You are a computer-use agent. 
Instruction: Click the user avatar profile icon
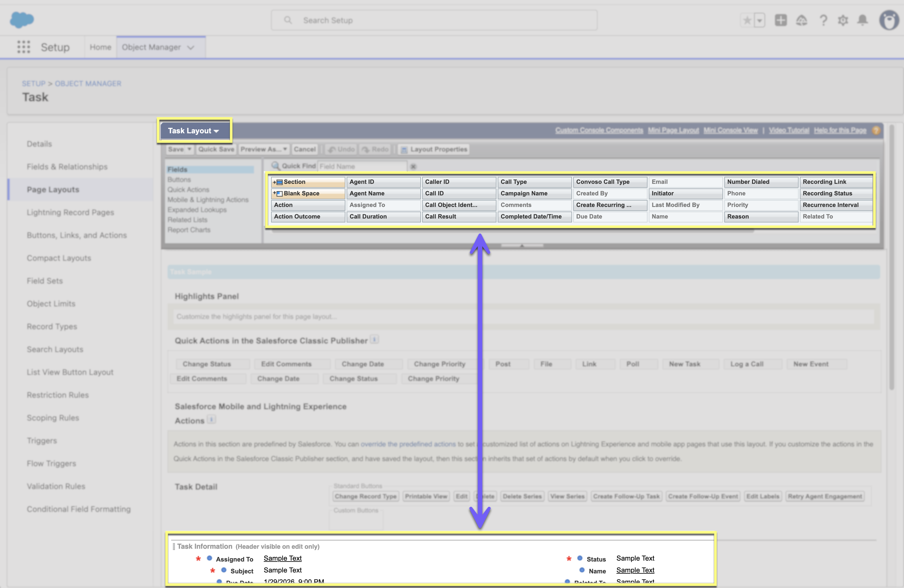889,20
